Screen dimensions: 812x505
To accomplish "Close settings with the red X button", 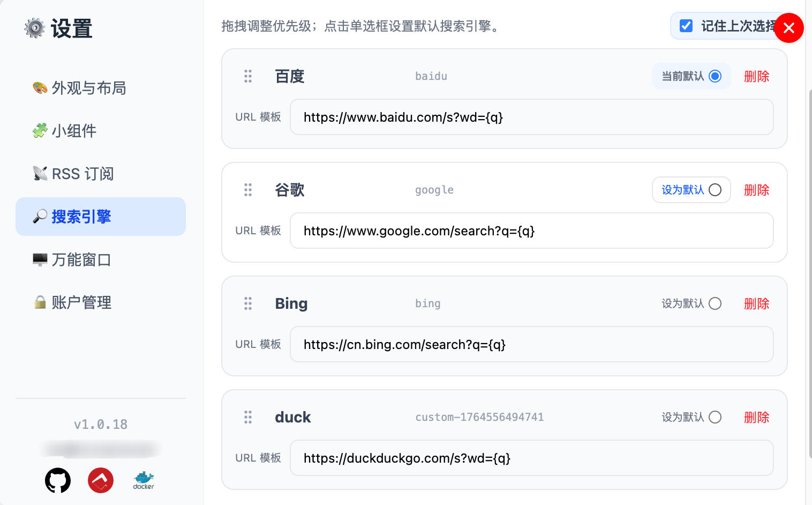I will 788,28.
